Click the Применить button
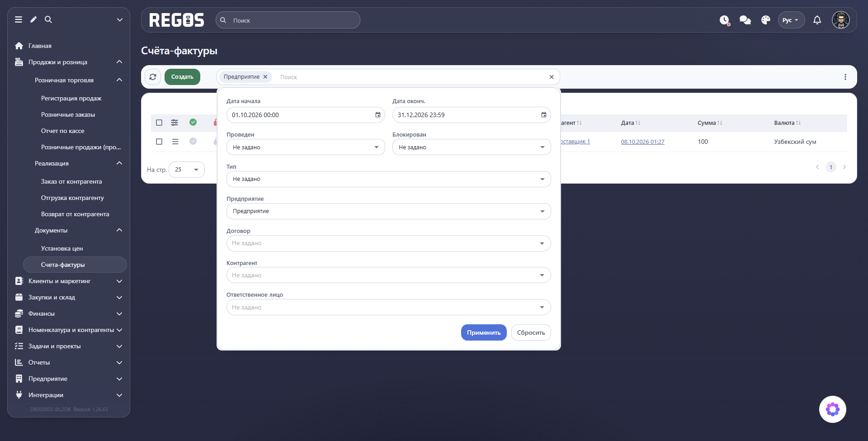This screenshot has width=868, height=441. point(484,332)
